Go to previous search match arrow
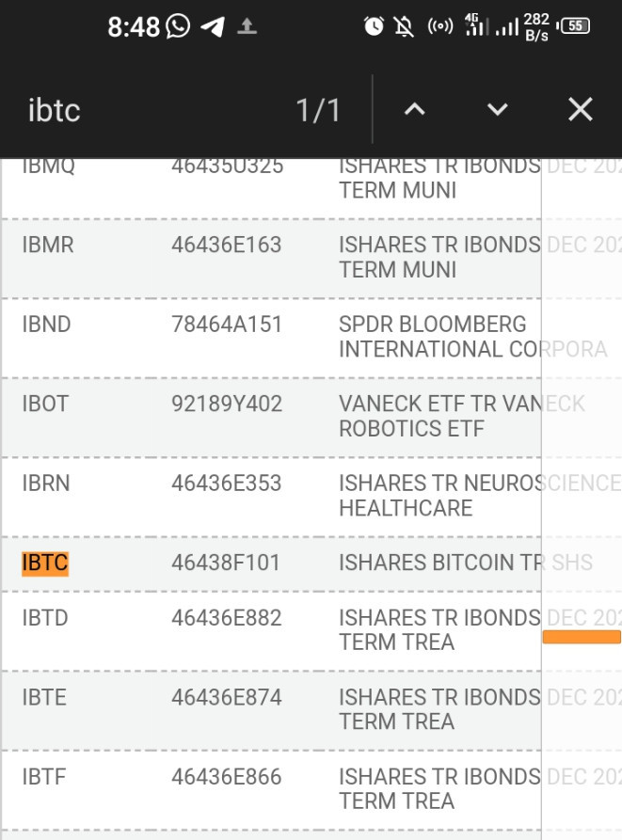Image resolution: width=622 pixels, height=840 pixels. coord(415,109)
